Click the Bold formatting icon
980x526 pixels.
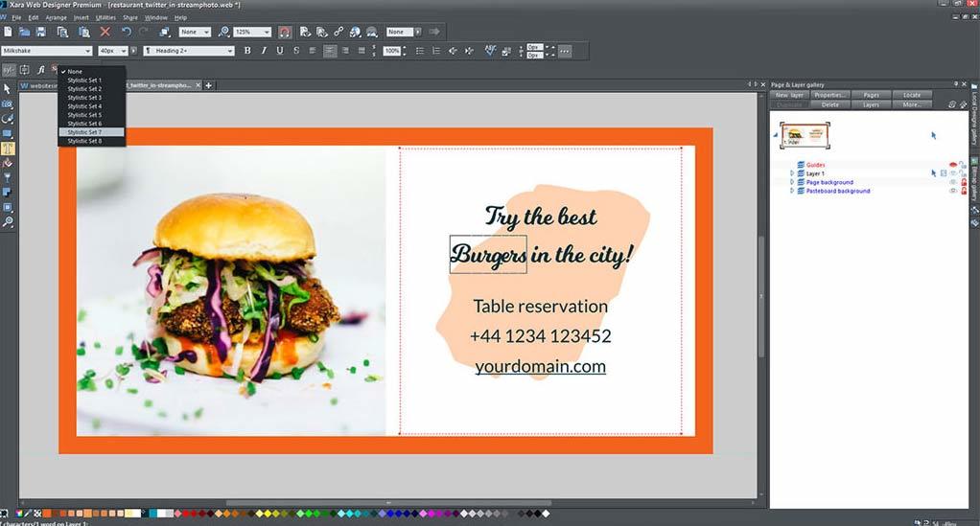pos(247,50)
